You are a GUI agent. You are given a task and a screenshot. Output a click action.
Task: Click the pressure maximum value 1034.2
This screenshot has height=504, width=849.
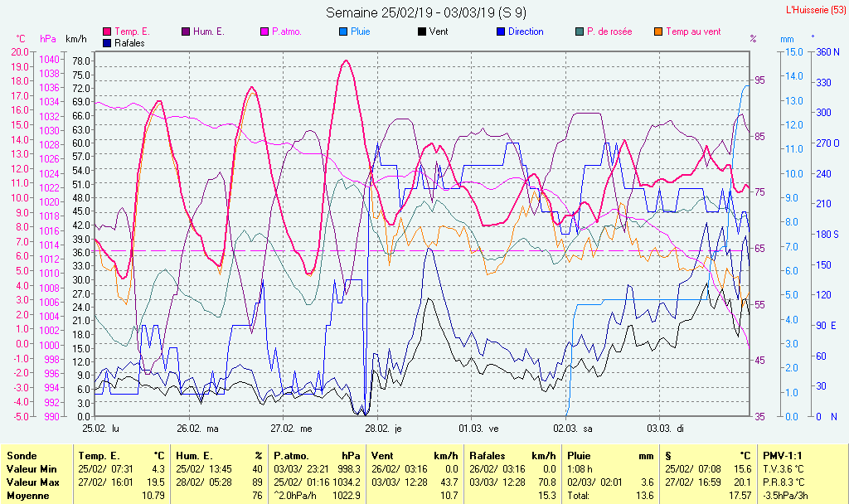[347, 482]
